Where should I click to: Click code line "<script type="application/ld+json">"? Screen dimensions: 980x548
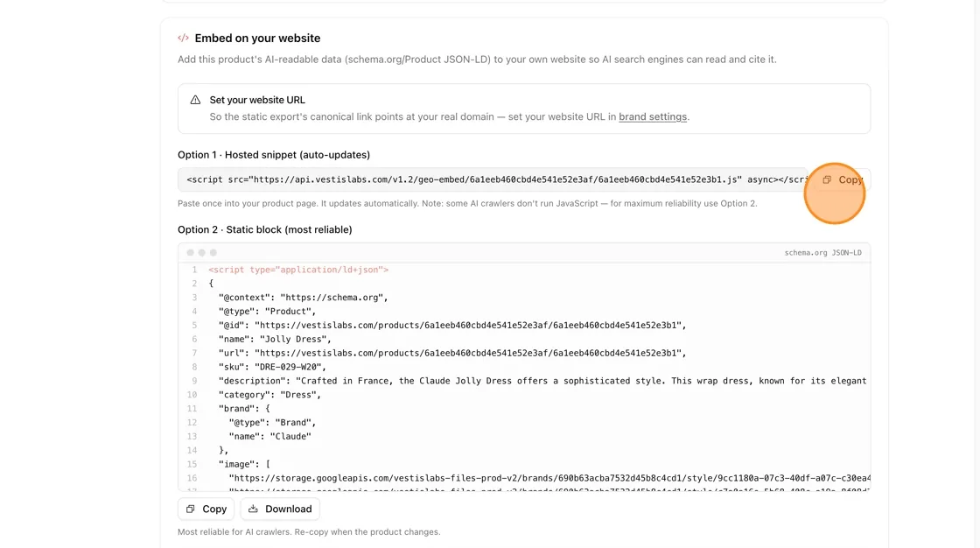(298, 270)
